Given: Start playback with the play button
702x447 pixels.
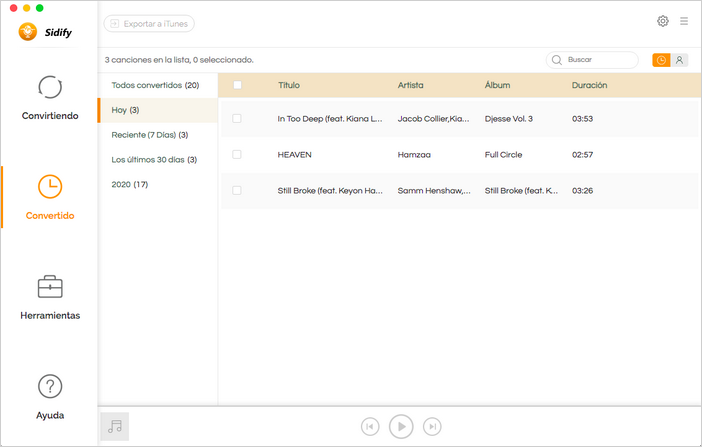Looking at the screenshot, I should [x=401, y=426].
